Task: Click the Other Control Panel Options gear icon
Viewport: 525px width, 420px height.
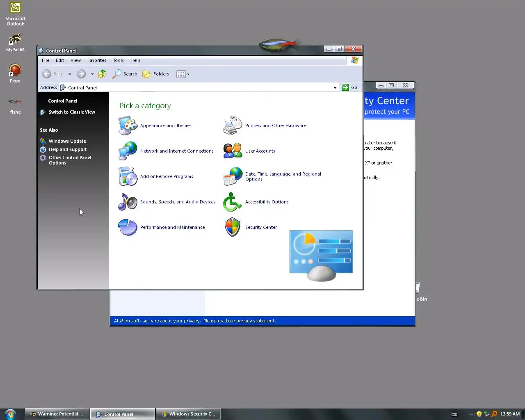Action: click(43, 157)
